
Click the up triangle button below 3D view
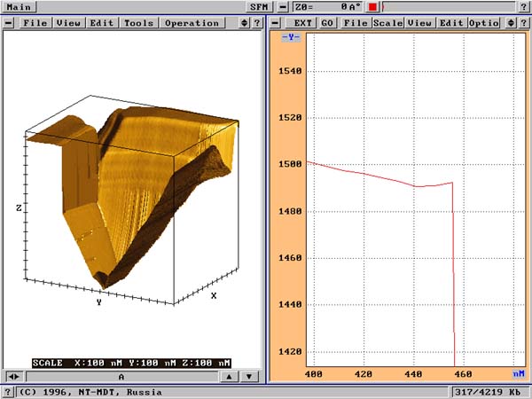tap(229, 376)
